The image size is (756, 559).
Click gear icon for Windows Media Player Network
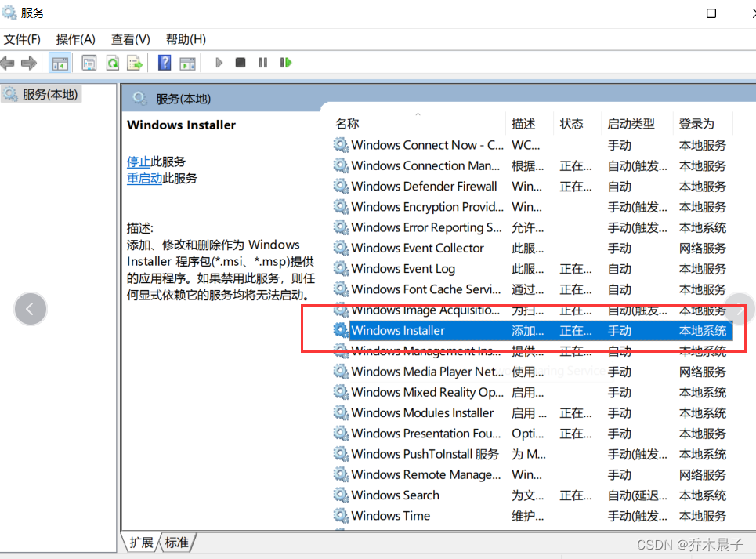(x=341, y=372)
